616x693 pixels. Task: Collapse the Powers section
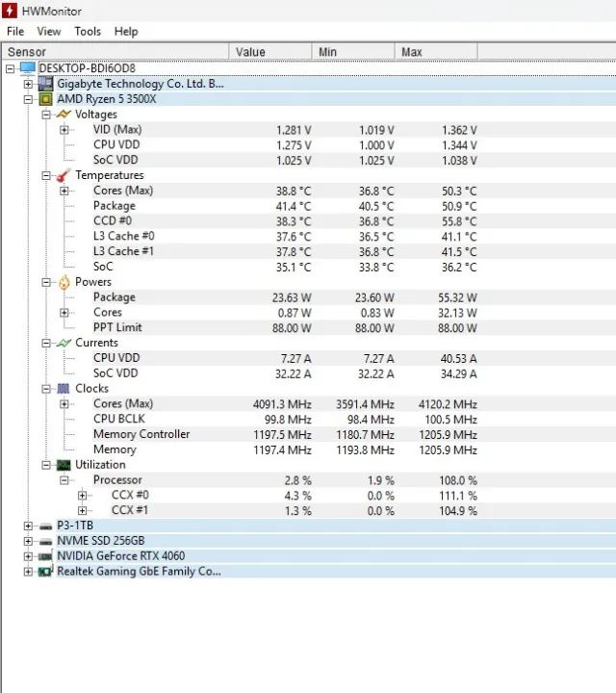[46, 282]
